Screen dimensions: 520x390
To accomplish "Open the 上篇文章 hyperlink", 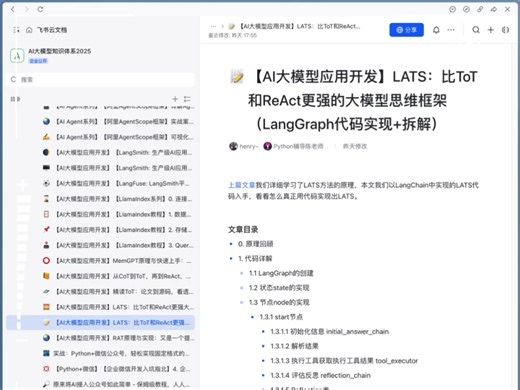I will pyautogui.click(x=241, y=185).
